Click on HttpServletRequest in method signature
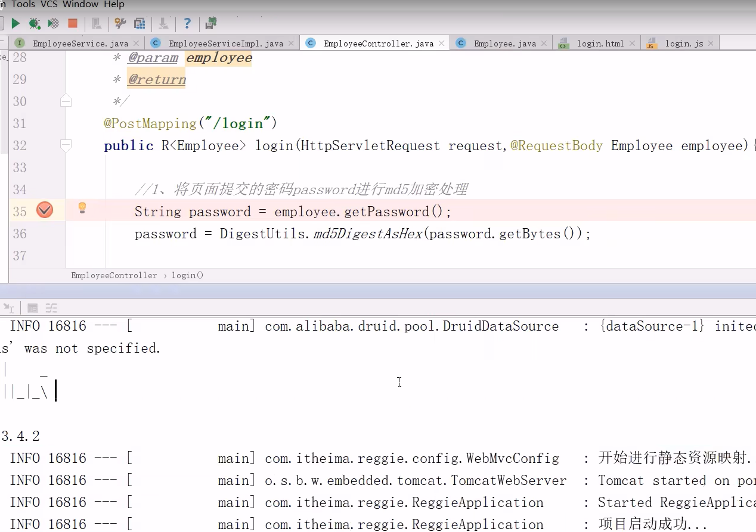Image resolution: width=756 pixels, height=532 pixels. pos(370,145)
